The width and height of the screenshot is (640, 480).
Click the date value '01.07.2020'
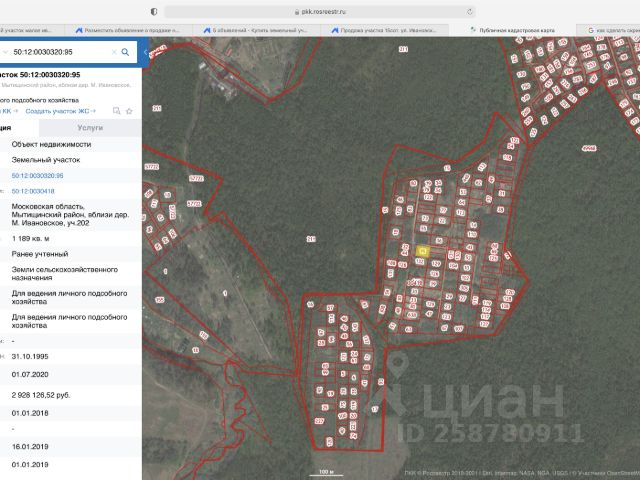pyautogui.click(x=30, y=374)
